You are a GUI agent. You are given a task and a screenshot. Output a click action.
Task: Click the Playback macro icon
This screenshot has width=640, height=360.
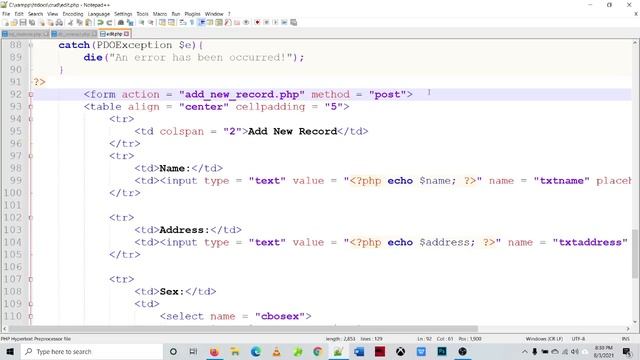[x=276, y=22]
